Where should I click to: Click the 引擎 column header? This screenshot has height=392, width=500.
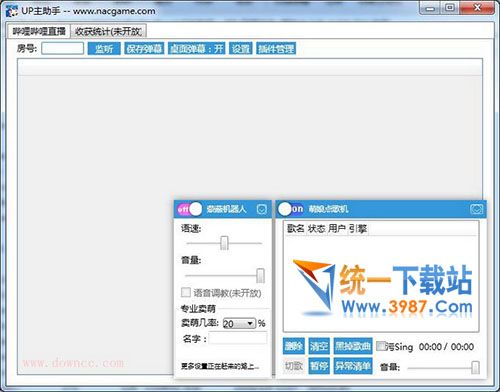point(358,229)
